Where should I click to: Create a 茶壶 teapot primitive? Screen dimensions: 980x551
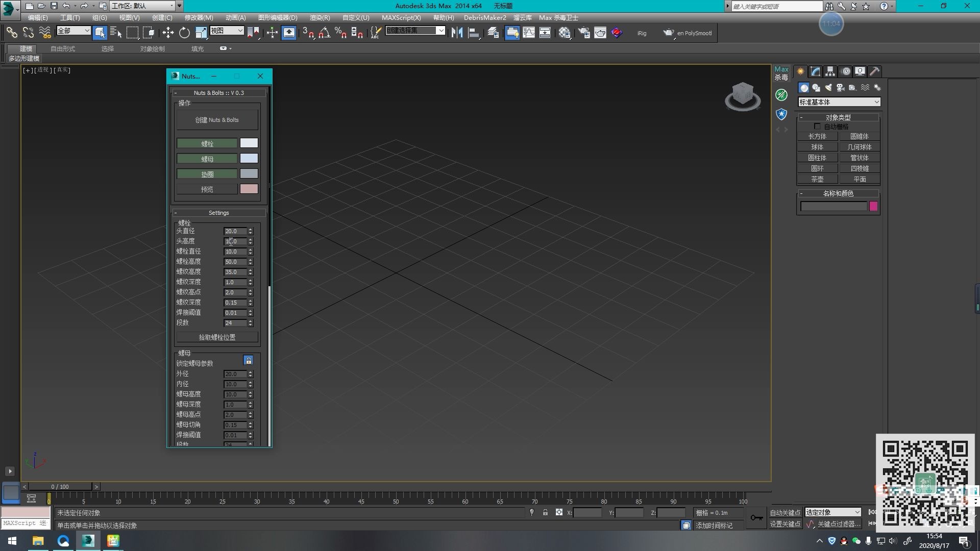(x=817, y=179)
